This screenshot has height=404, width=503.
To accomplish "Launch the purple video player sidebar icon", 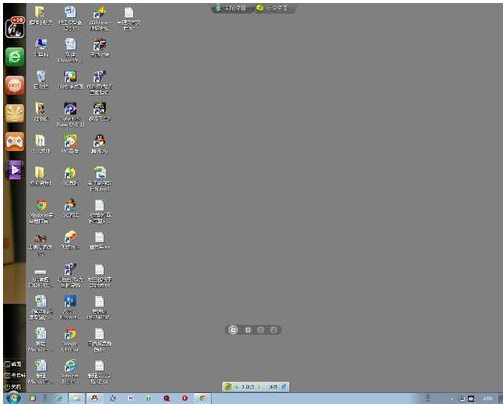I will point(15,170).
